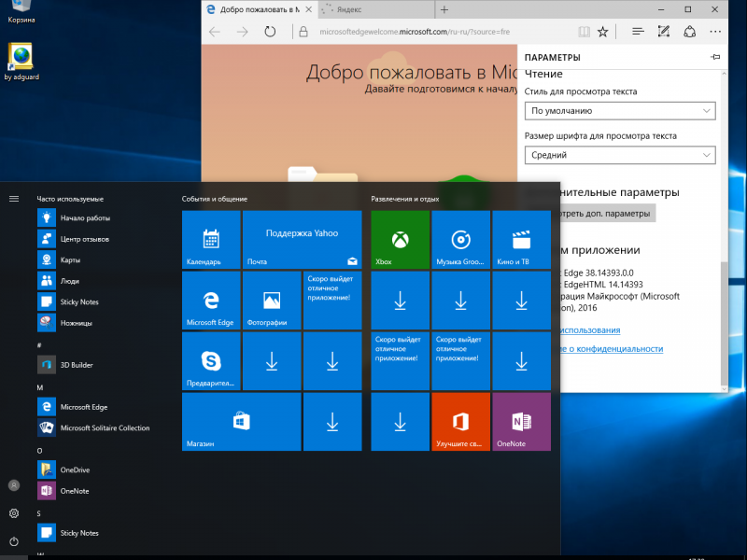Open Settings gear in Start menu

pos(14,513)
